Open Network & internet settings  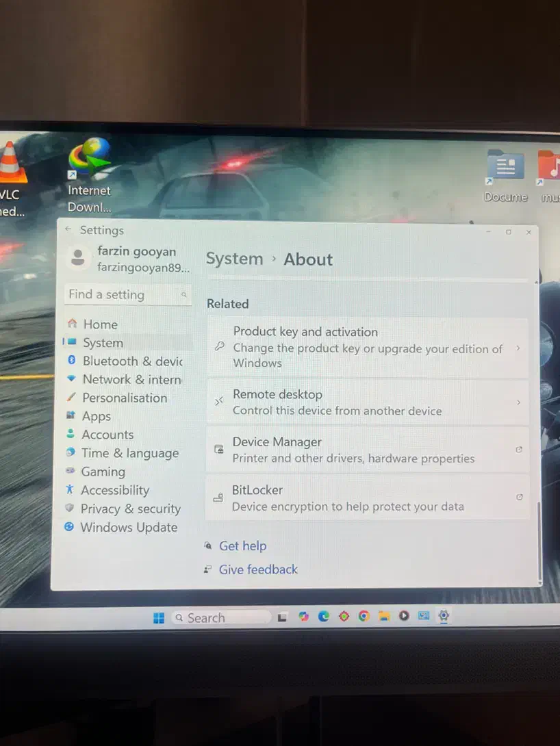[x=125, y=379]
